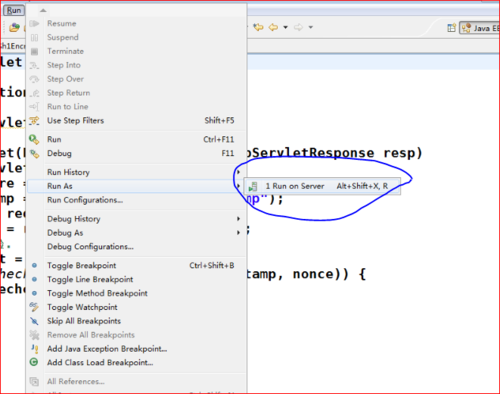
Task: Click the Class Load Breakpoint icon
Action: (34, 362)
